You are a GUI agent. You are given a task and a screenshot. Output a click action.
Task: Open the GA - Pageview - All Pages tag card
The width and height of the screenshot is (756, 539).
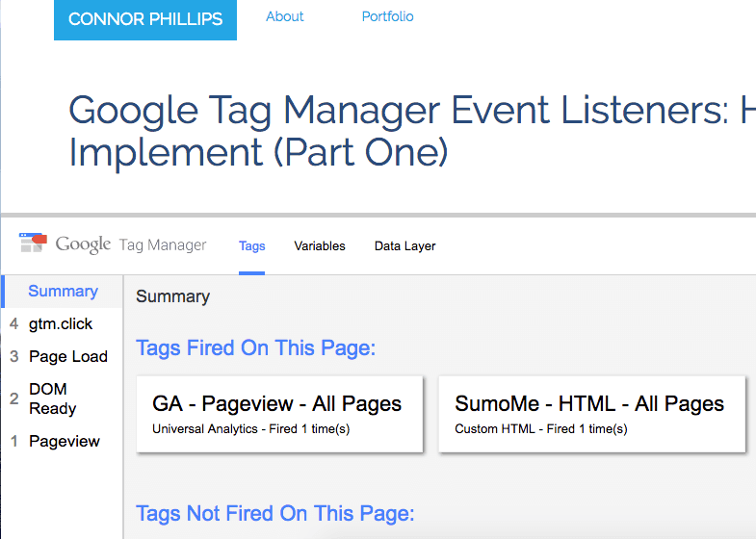[x=279, y=414]
